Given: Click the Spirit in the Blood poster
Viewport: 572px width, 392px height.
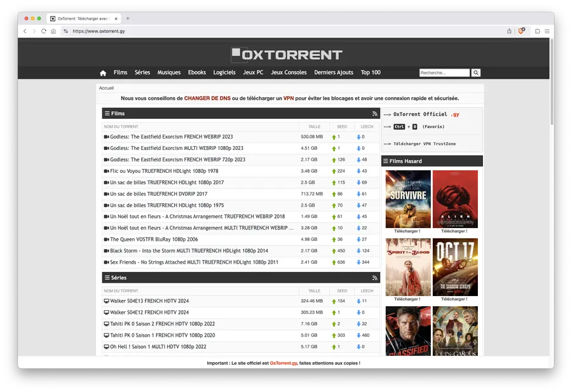Looking at the screenshot, I should click(x=408, y=267).
